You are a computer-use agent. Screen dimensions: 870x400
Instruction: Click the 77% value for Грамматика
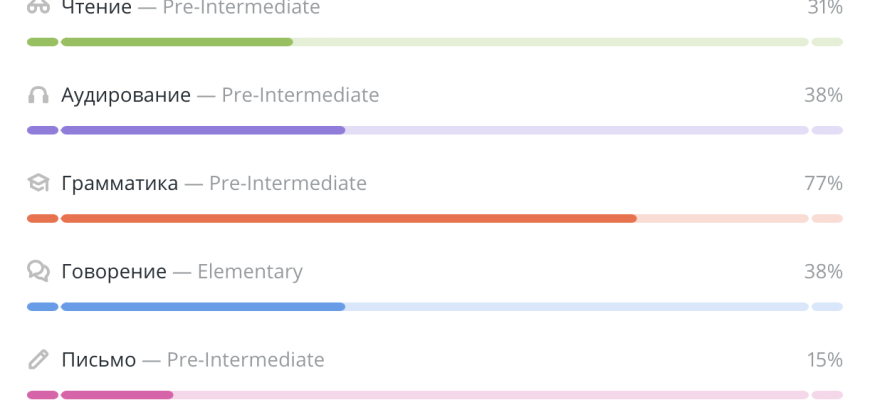pyautogui.click(x=823, y=184)
